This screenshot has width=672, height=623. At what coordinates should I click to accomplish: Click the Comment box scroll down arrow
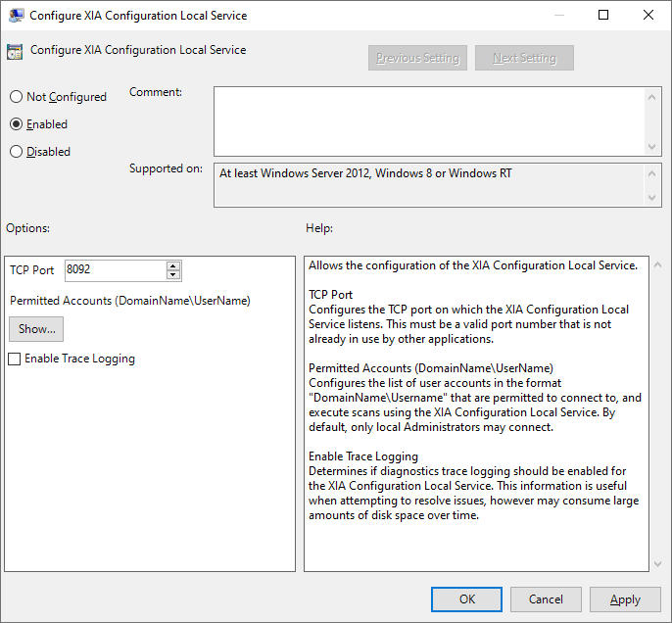click(651, 147)
